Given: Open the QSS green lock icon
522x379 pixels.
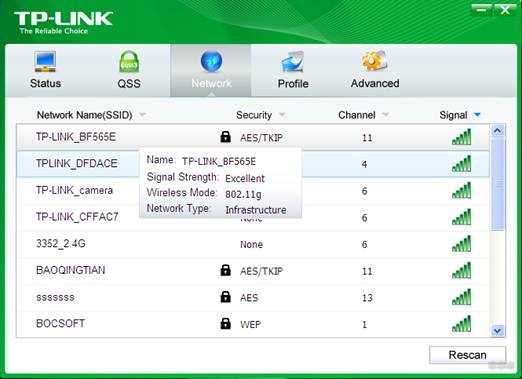Looking at the screenshot, I should point(129,62).
